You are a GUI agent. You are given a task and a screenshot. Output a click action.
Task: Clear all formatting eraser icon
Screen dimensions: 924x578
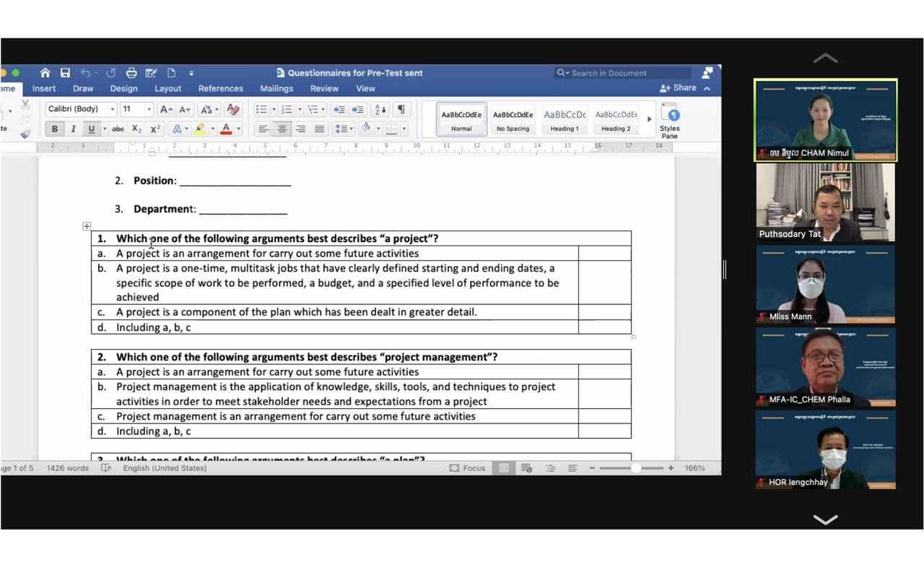click(232, 109)
